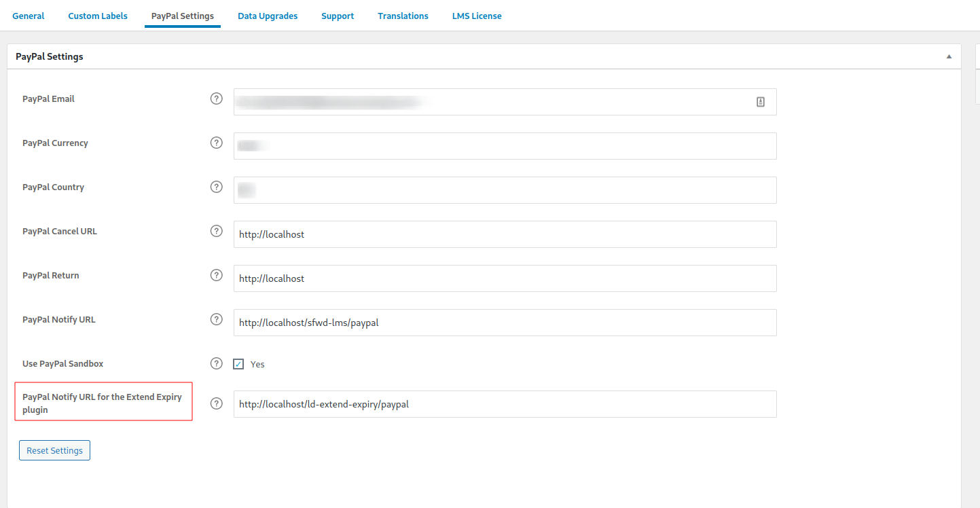Switch to Custom Labels tab
Image resolution: width=980 pixels, height=508 pixels.
click(98, 16)
